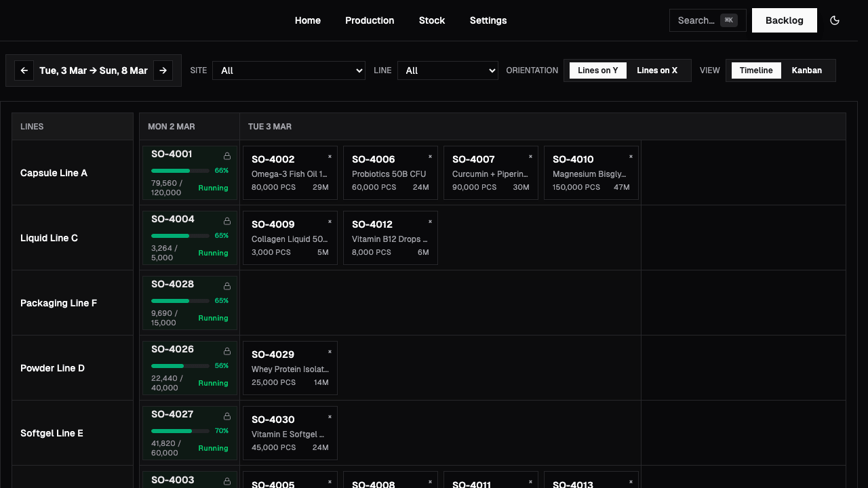
Task: Switch the view to Kanban
Action: tap(807, 70)
